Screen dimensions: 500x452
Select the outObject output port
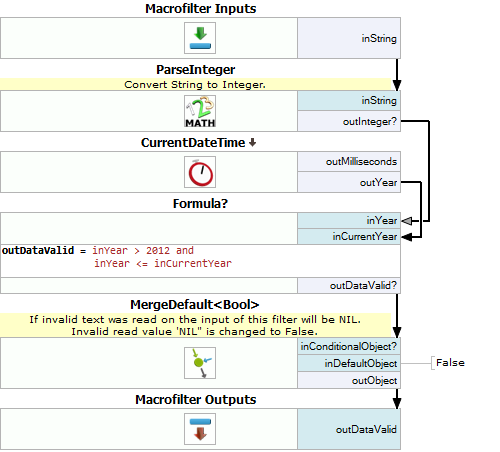tap(349, 380)
